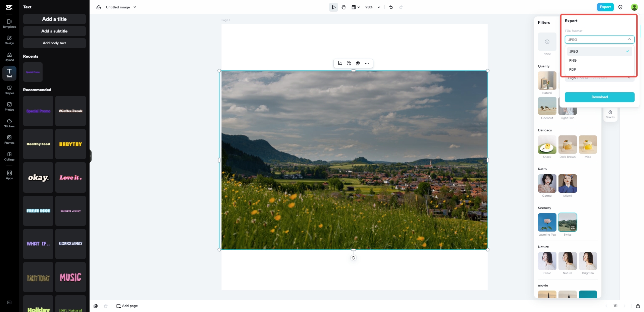Click the Opacity icon

click(610, 114)
